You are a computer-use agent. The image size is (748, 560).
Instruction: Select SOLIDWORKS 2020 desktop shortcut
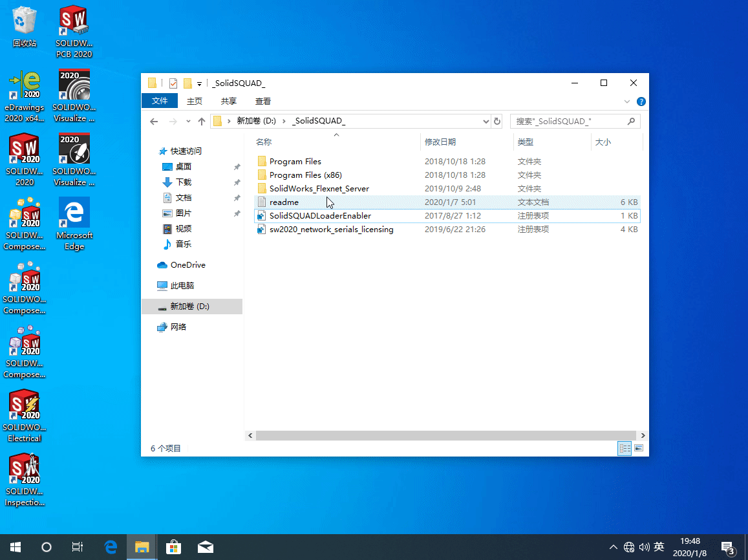coord(25,160)
